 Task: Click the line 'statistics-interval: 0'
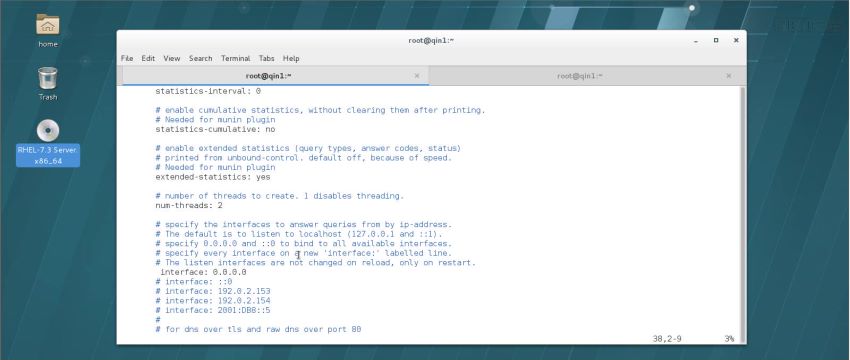click(x=208, y=91)
